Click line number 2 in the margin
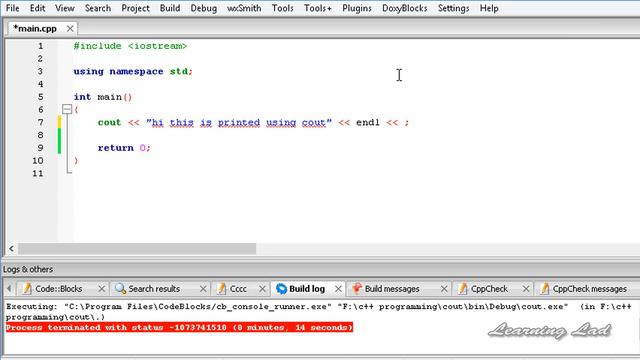The width and height of the screenshot is (640, 360). 40,58
